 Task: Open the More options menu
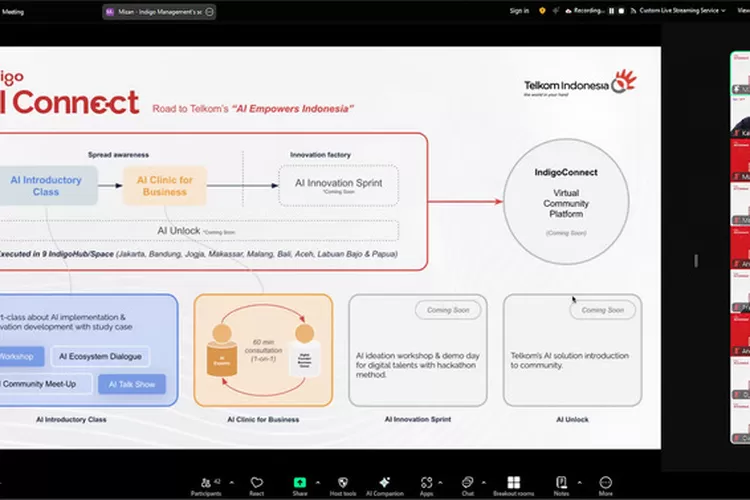point(605,484)
